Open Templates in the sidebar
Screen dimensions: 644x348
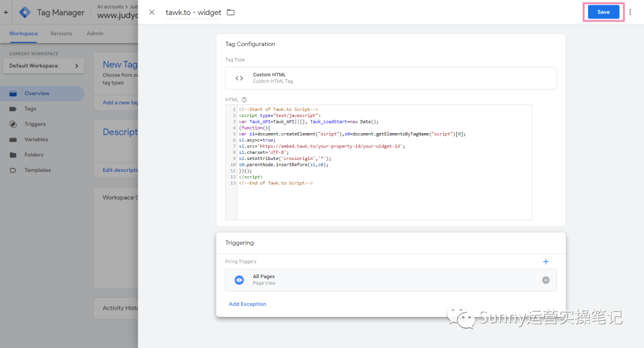[x=37, y=170]
